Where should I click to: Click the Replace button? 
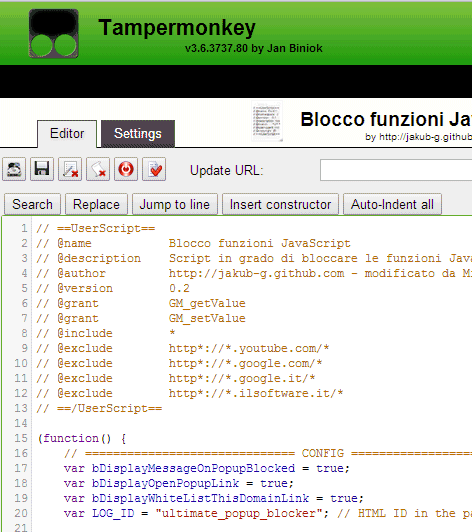tap(96, 204)
